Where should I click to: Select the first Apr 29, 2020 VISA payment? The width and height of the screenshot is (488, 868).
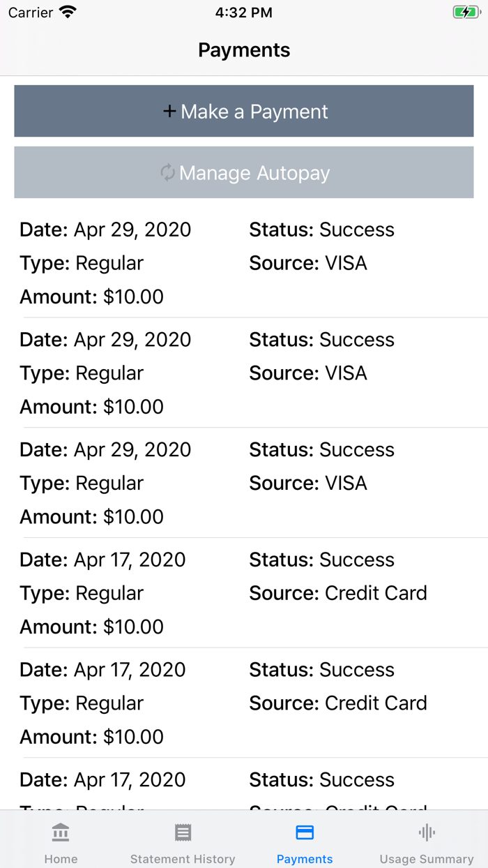[244, 263]
